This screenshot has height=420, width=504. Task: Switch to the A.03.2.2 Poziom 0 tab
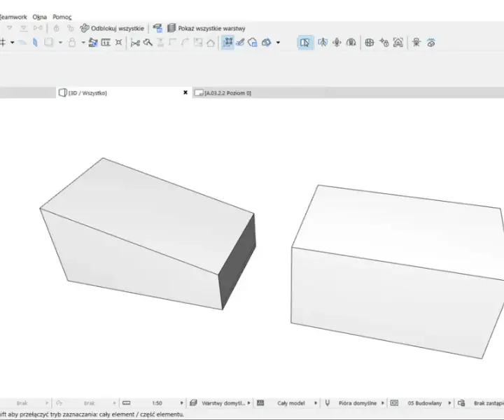[223, 93]
